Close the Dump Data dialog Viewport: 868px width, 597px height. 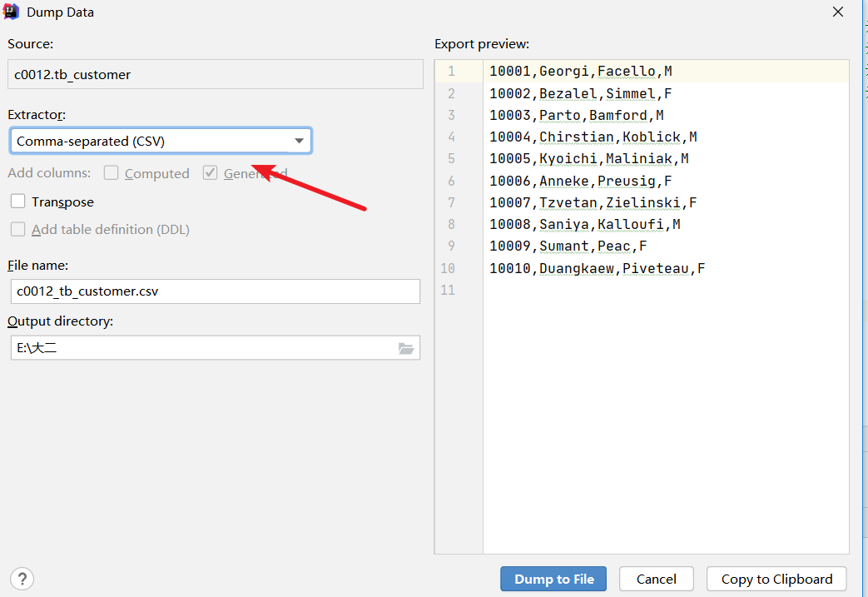(836, 12)
